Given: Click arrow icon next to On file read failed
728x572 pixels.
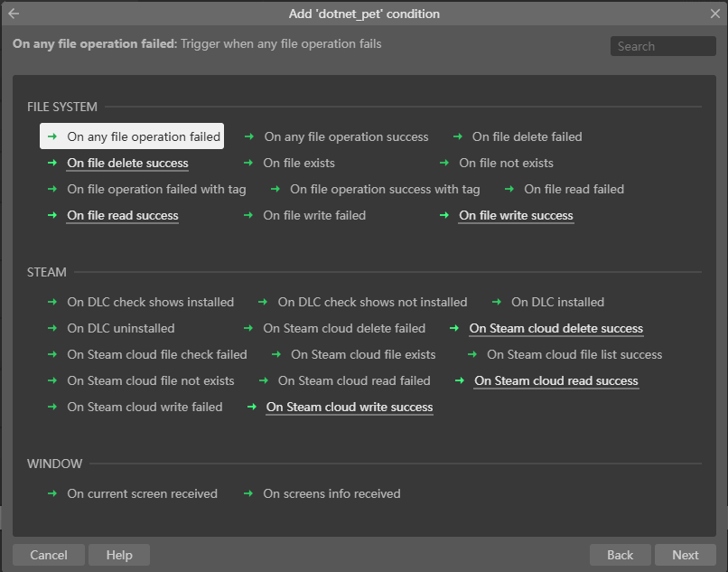Looking at the screenshot, I should (509, 189).
